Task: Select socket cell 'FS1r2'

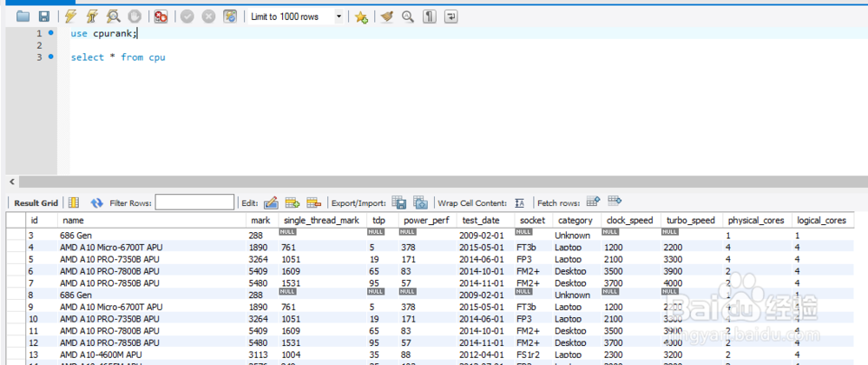Action: pyautogui.click(x=533, y=355)
